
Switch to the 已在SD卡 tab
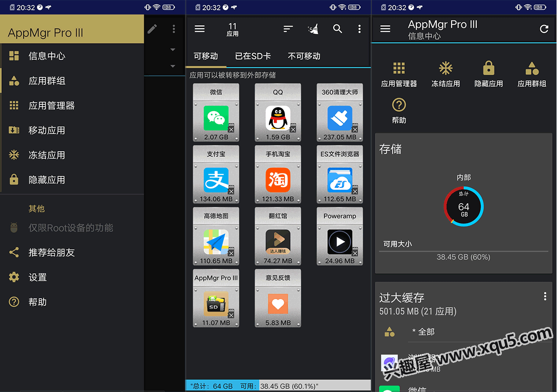[253, 56]
